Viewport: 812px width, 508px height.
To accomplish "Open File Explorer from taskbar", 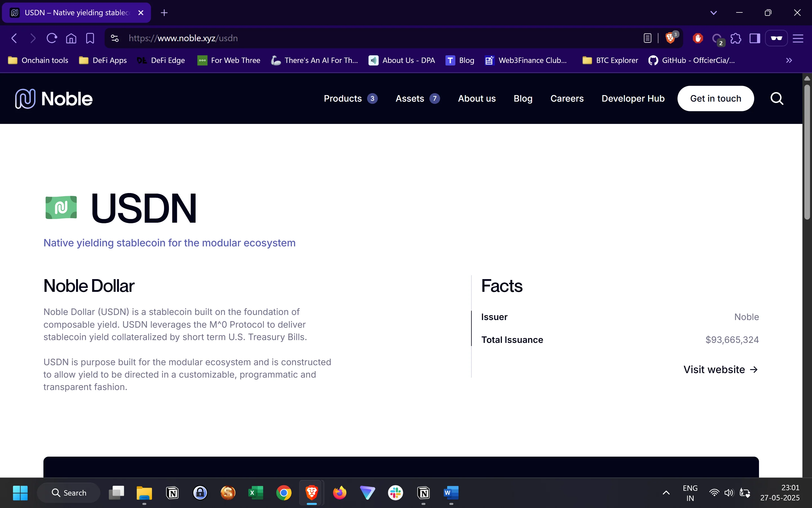I will coord(144,493).
